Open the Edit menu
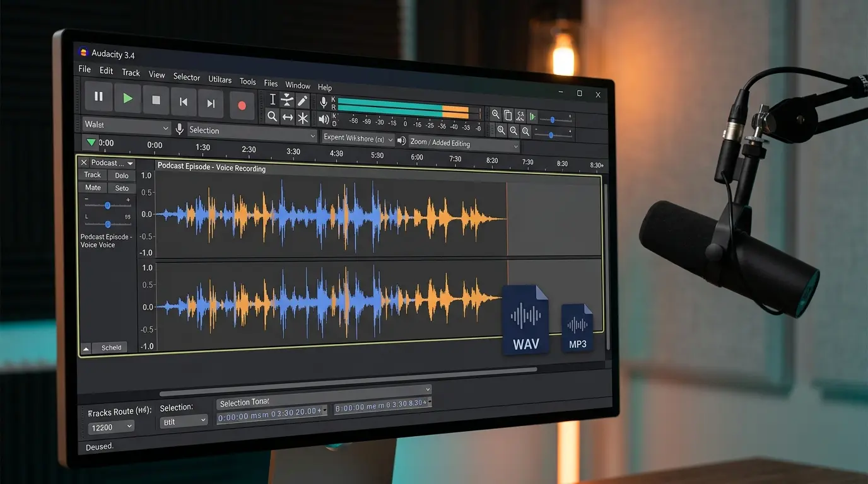This screenshot has width=868, height=484. click(106, 71)
